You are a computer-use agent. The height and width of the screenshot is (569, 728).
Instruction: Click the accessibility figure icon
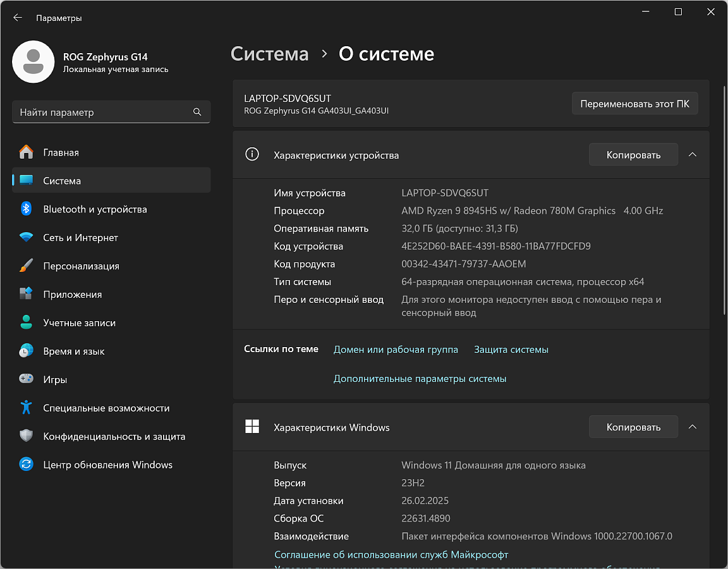tap(27, 407)
